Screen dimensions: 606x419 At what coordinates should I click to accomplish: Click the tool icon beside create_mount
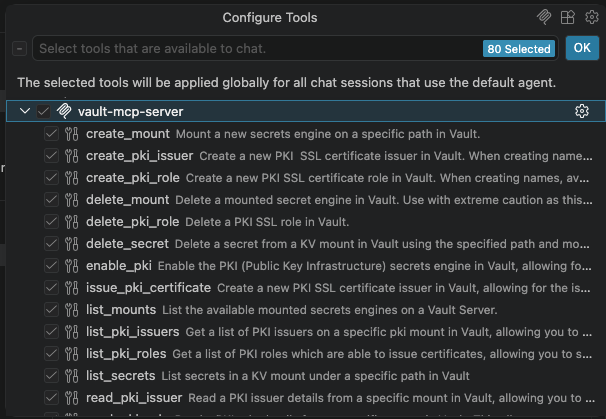[71, 134]
